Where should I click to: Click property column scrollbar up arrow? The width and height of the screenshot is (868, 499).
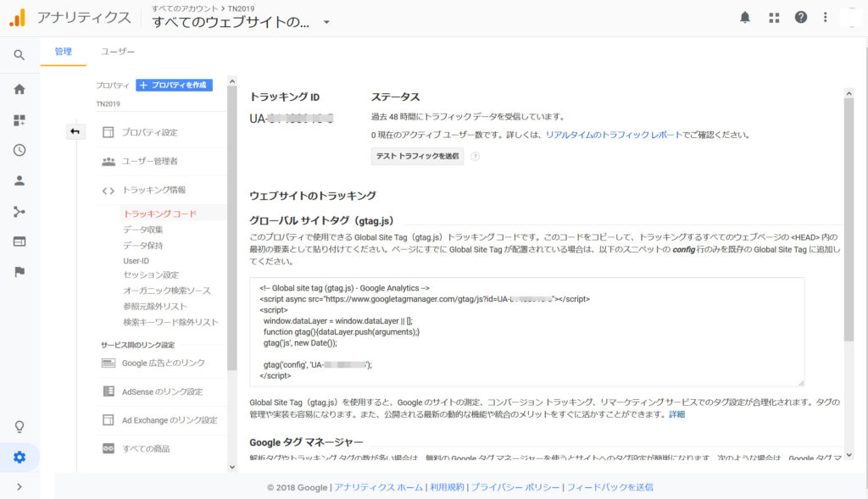tap(232, 81)
